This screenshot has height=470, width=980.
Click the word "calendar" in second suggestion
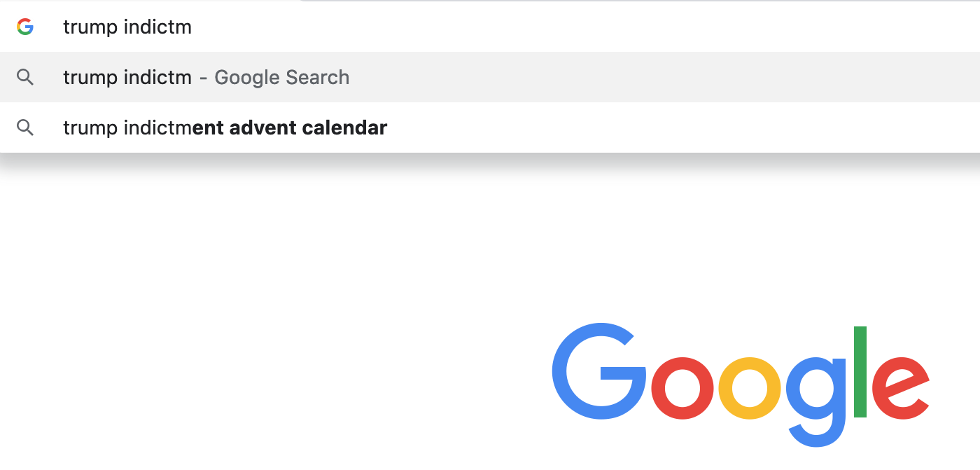pyautogui.click(x=344, y=127)
